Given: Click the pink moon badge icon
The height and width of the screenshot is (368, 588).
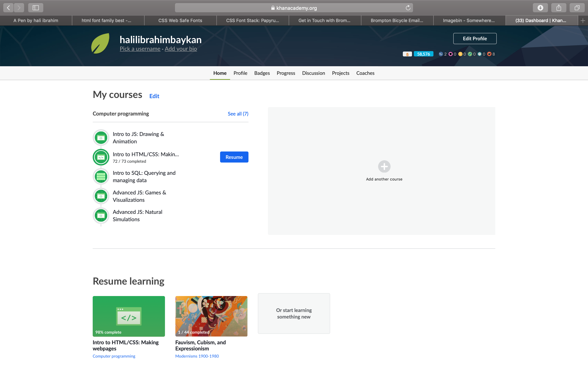Looking at the screenshot, I should click(450, 54).
